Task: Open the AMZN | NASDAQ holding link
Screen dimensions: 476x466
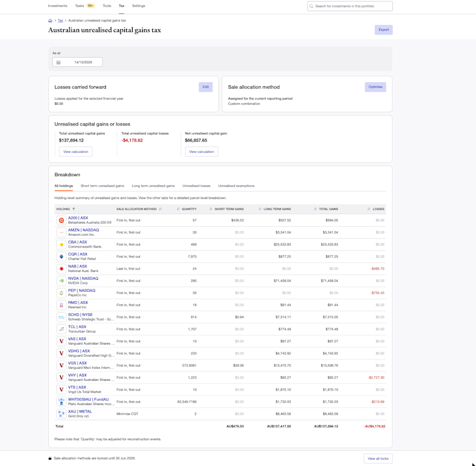Action: coord(83,230)
